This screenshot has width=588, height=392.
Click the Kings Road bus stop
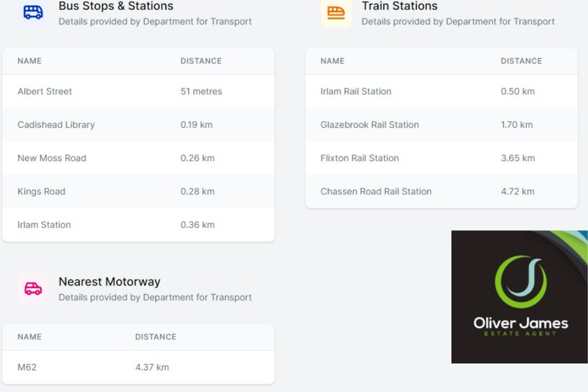(x=41, y=192)
